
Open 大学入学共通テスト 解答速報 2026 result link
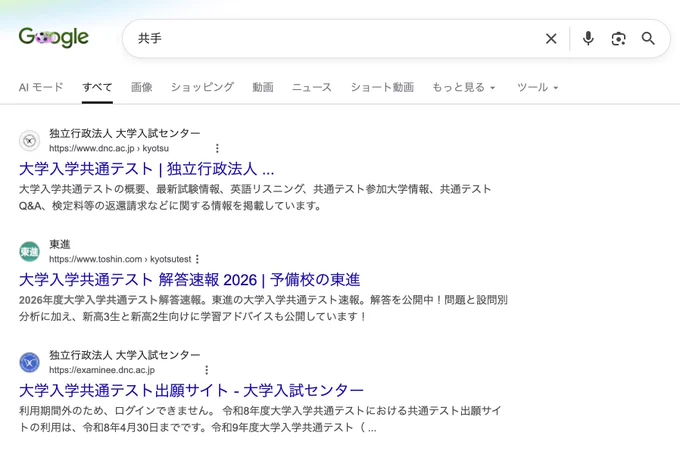point(190,280)
